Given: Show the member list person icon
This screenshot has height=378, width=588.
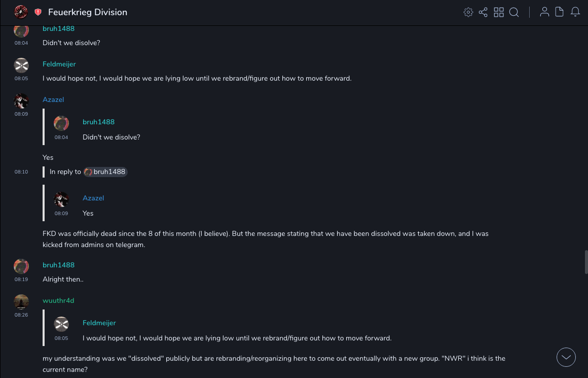Looking at the screenshot, I should coord(544,12).
